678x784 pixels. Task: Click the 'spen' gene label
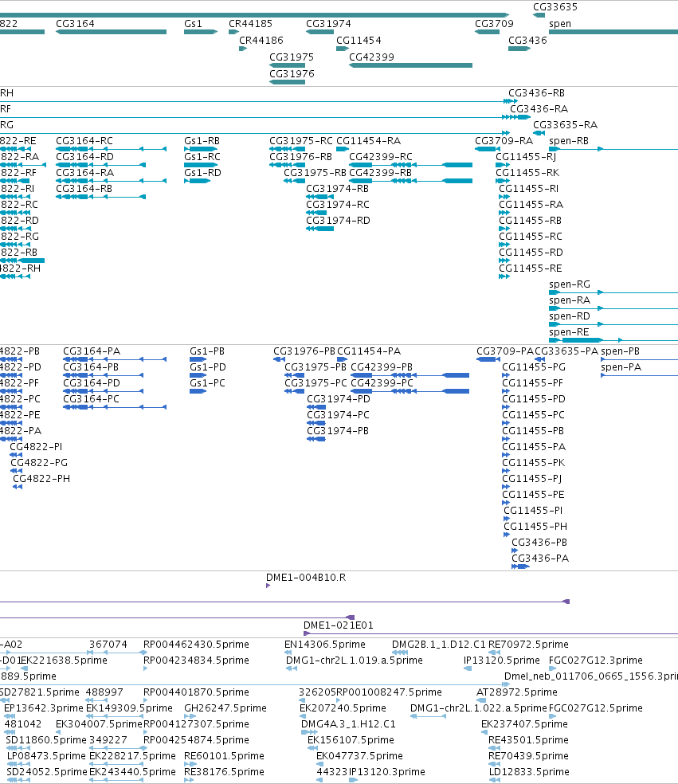(560, 24)
